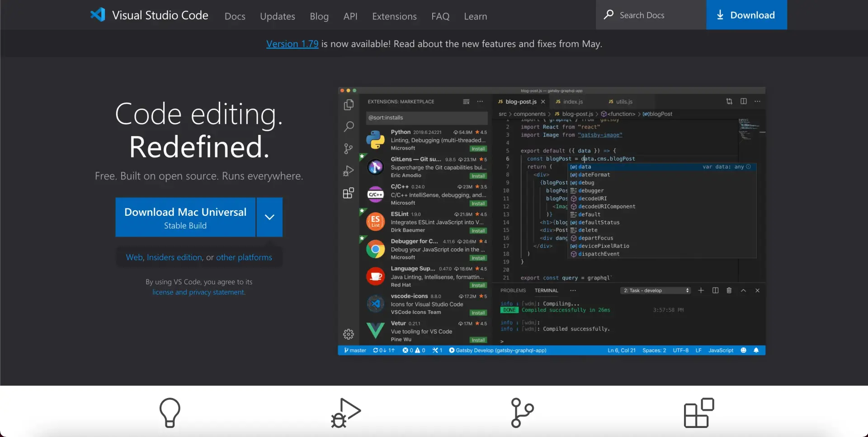The width and height of the screenshot is (868, 437).
Task: Click the Visual Studio Code logo icon
Action: [x=98, y=15]
